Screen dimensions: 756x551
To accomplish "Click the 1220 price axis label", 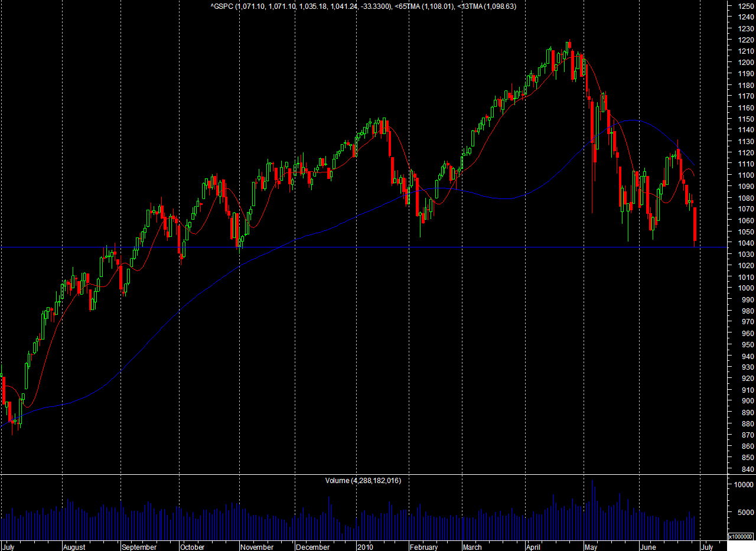I will 745,40.
